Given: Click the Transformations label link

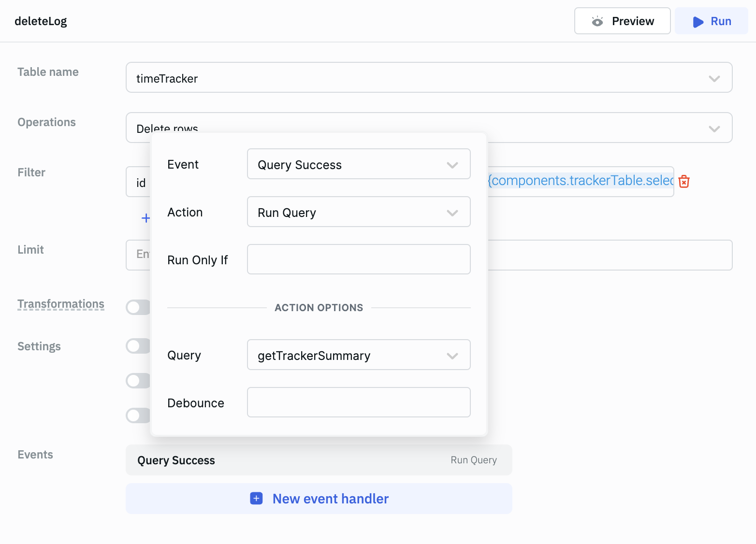Looking at the screenshot, I should pyautogui.click(x=61, y=304).
